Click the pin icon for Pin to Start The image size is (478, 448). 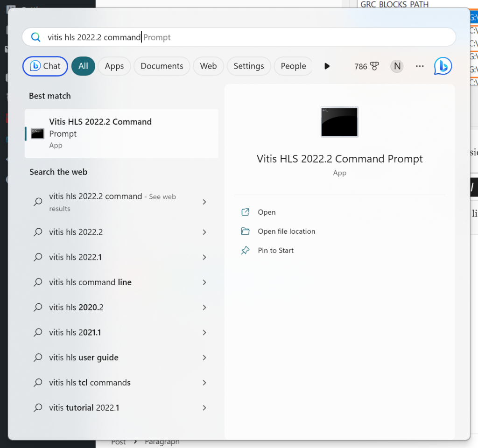pyautogui.click(x=246, y=251)
